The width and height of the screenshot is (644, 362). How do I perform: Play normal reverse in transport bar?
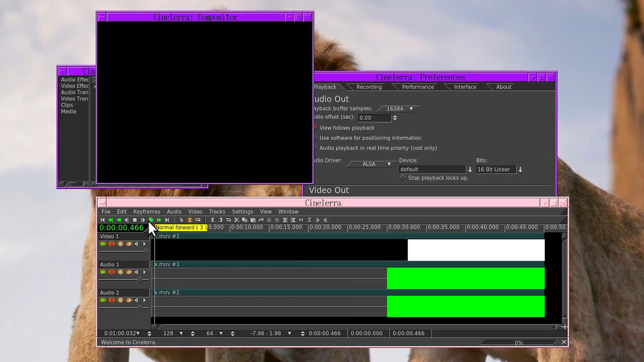[119, 220]
